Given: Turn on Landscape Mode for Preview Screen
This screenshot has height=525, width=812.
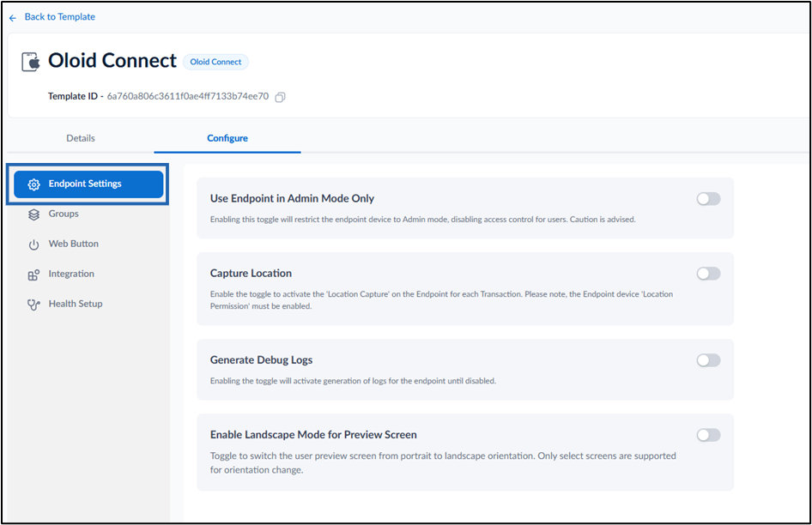Looking at the screenshot, I should (x=708, y=435).
